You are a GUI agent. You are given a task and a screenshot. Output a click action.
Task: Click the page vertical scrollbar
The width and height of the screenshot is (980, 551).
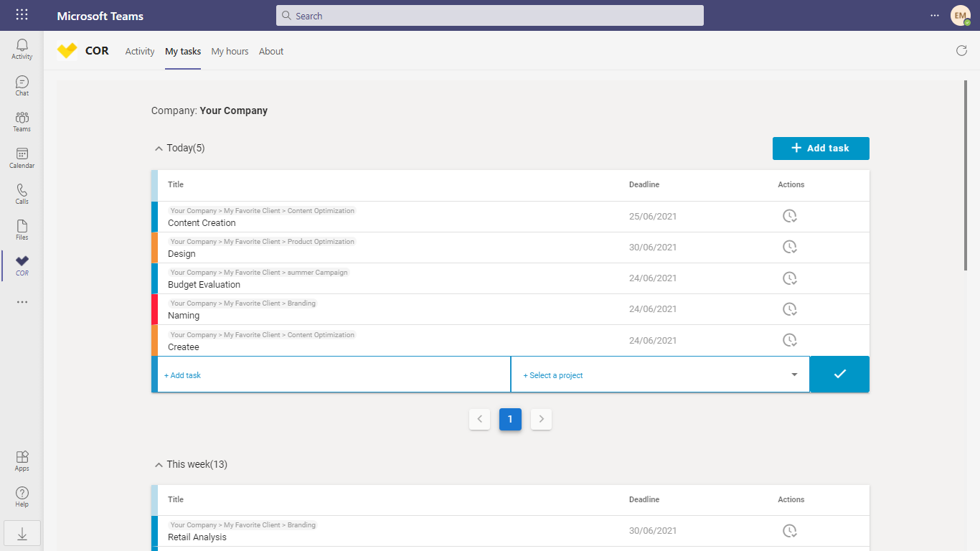[x=966, y=176]
